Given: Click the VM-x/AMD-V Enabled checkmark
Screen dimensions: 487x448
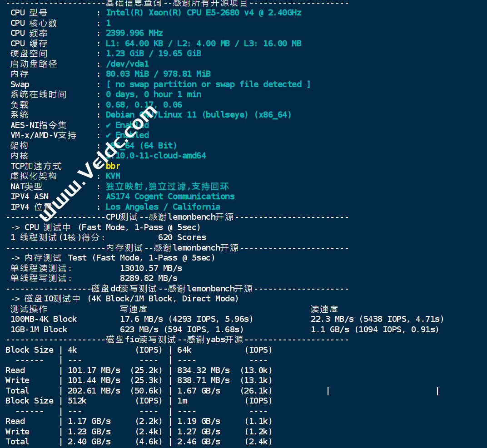Looking at the screenshot, I should [109, 135].
